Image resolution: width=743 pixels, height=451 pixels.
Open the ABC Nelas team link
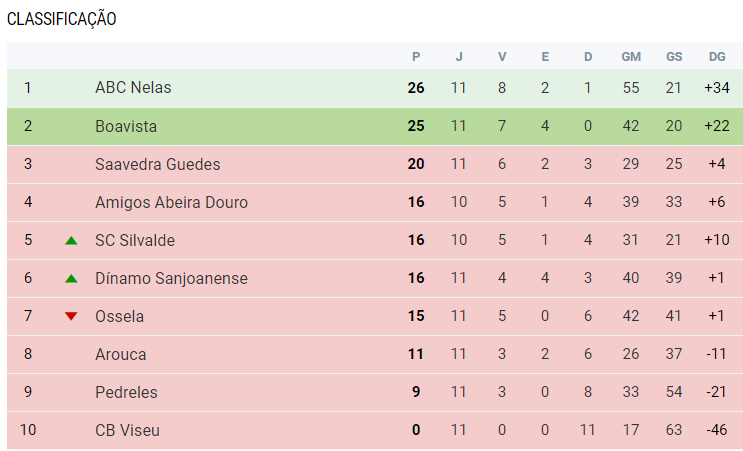tap(133, 88)
